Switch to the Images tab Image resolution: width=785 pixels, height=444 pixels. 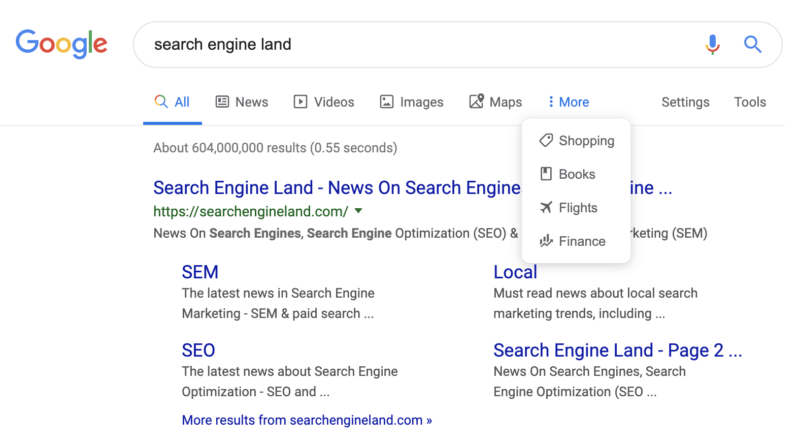(x=412, y=102)
